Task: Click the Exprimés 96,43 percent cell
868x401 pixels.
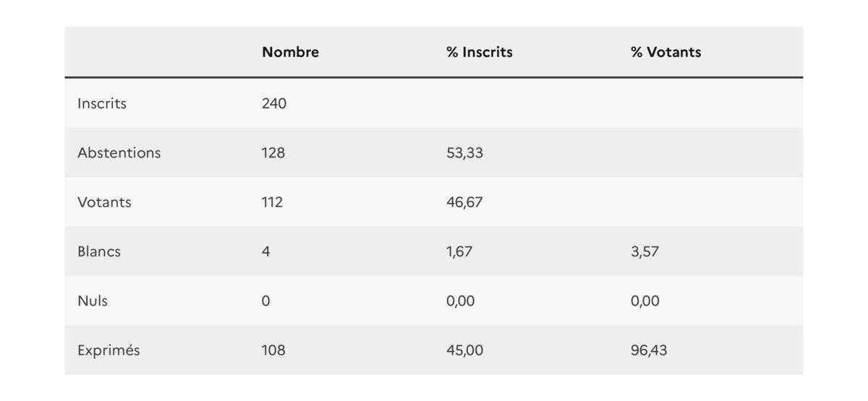Action: coord(649,350)
